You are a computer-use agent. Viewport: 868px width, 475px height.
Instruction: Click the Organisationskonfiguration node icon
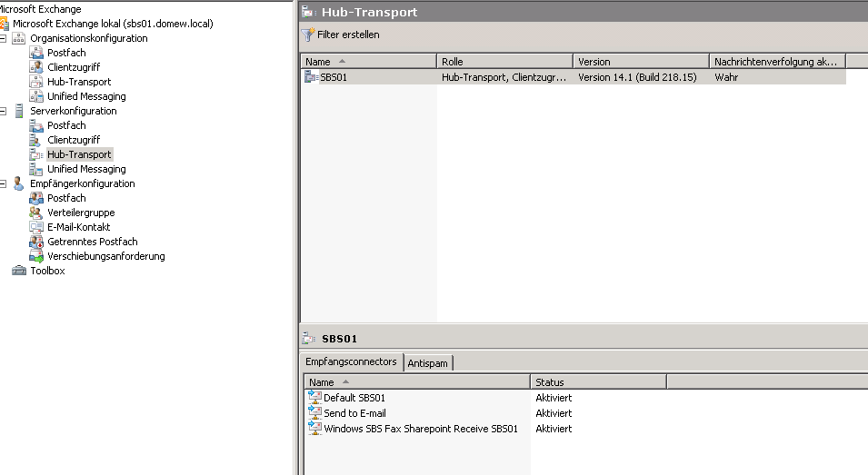coord(19,38)
